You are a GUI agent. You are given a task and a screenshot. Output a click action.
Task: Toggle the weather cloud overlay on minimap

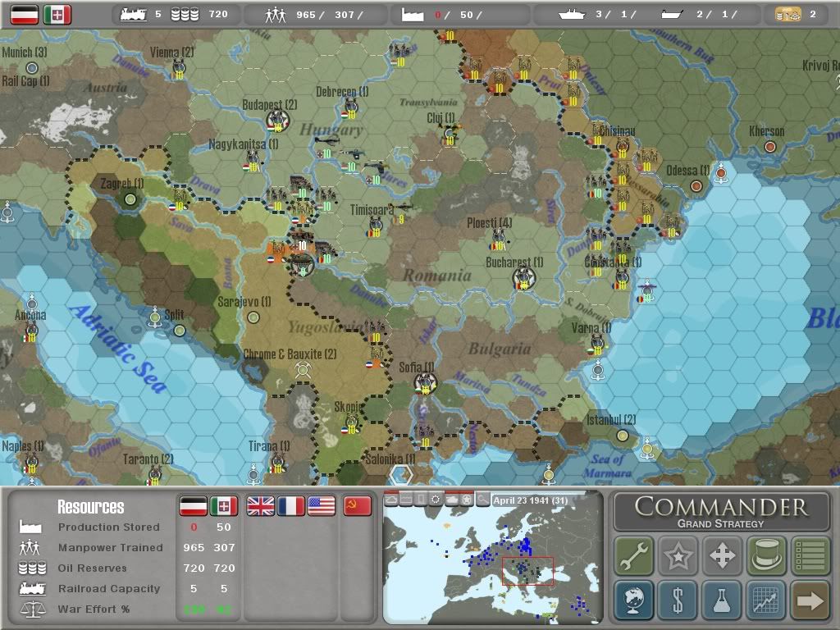(391, 500)
